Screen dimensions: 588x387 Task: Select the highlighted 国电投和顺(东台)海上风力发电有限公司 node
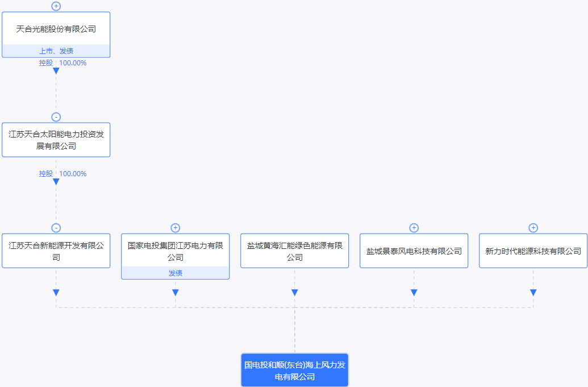294,370
